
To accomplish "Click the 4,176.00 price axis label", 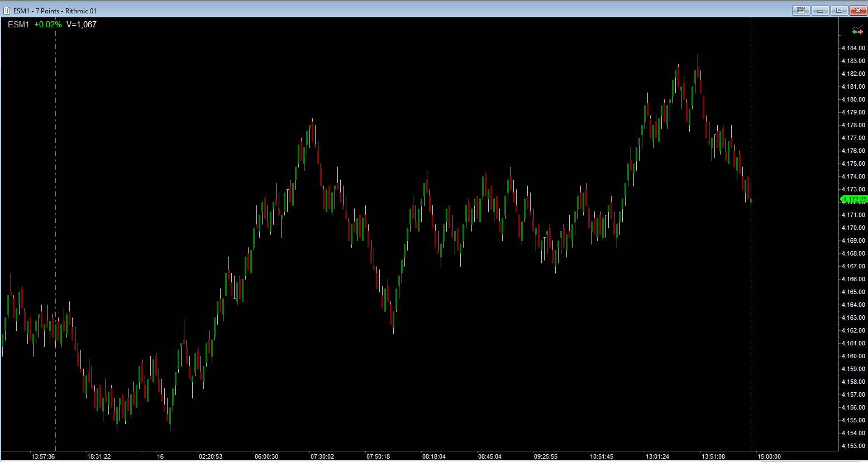I will 853,151.
